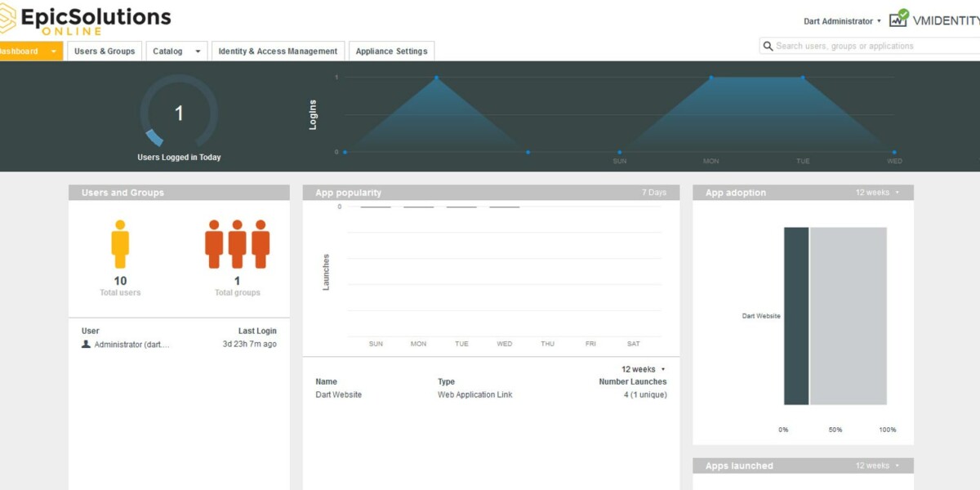Change App adoption period via 12 weeks dropdown
The height and width of the screenshot is (490, 980).
point(875,193)
